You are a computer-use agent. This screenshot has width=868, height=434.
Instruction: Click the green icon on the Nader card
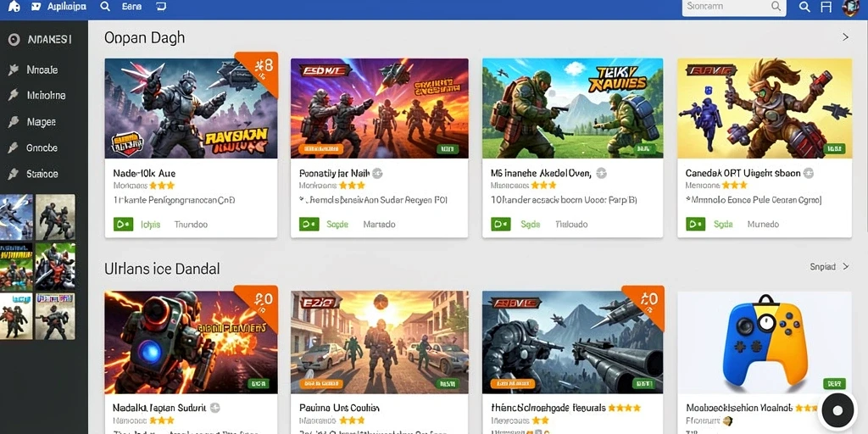pos(124,224)
